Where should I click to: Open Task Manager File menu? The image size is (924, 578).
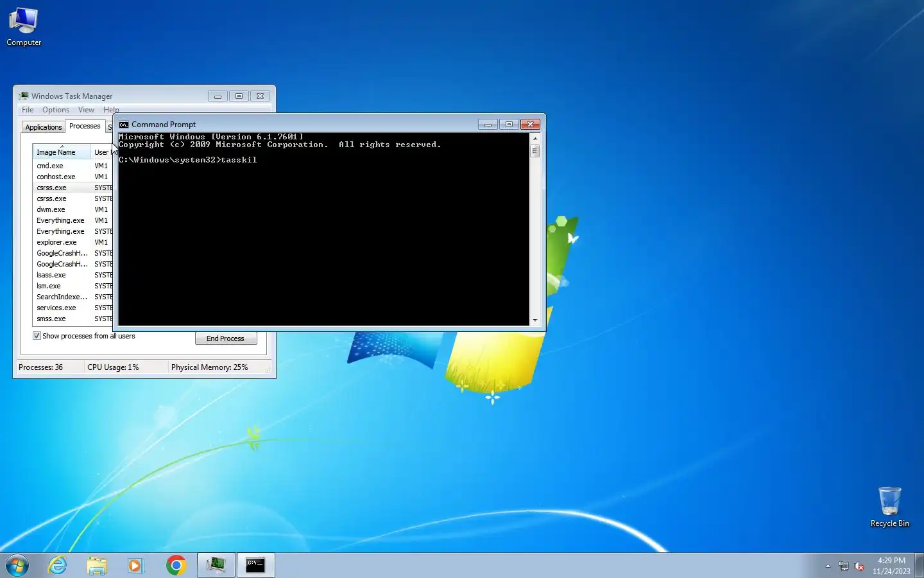click(28, 110)
